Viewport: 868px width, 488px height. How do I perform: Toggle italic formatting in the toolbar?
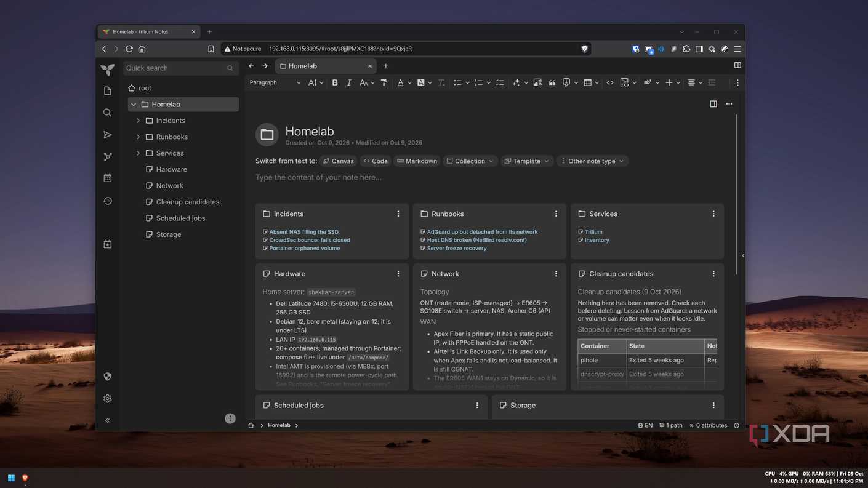pos(349,82)
